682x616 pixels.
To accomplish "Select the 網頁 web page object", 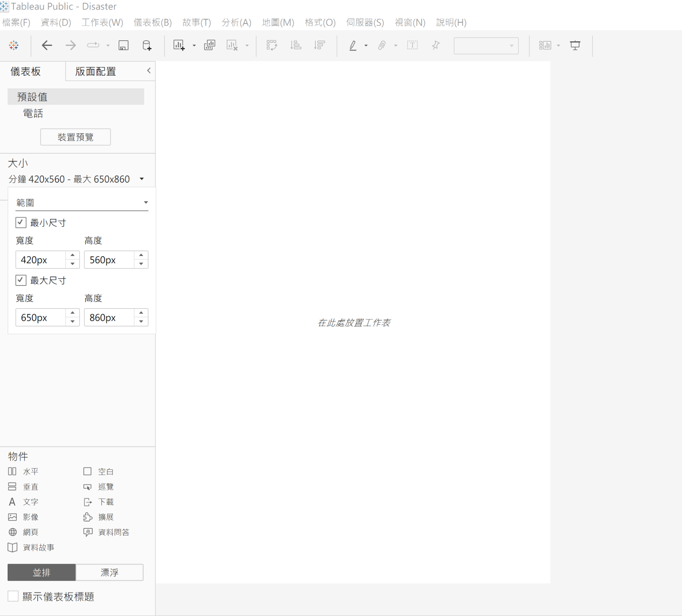I will click(23, 532).
